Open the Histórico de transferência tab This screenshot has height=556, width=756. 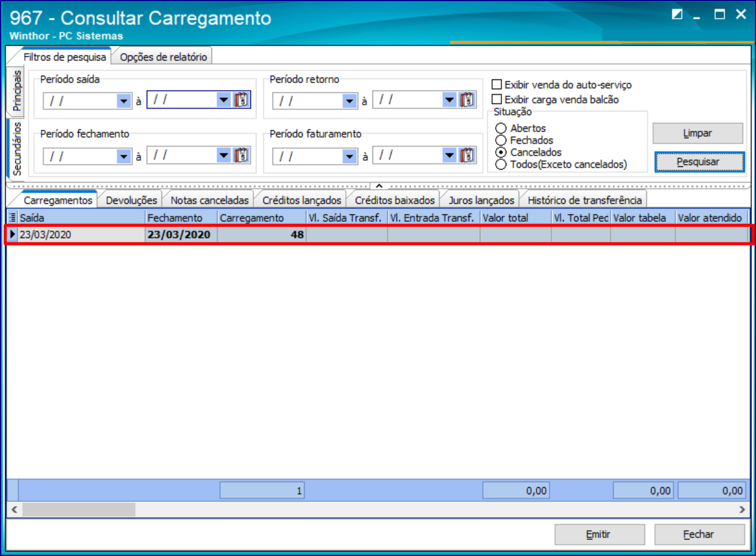pyautogui.click(x=585, y=200)
